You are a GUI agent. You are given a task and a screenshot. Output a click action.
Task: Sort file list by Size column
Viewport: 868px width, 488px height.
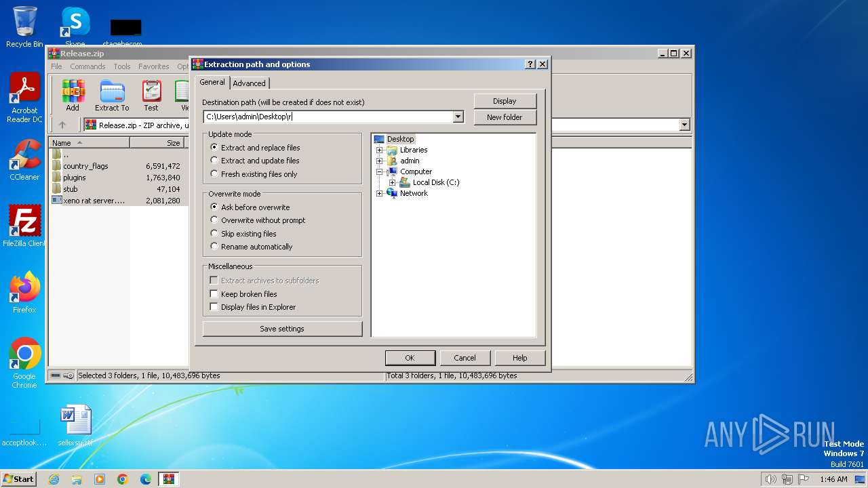click(x=157, y=143)
